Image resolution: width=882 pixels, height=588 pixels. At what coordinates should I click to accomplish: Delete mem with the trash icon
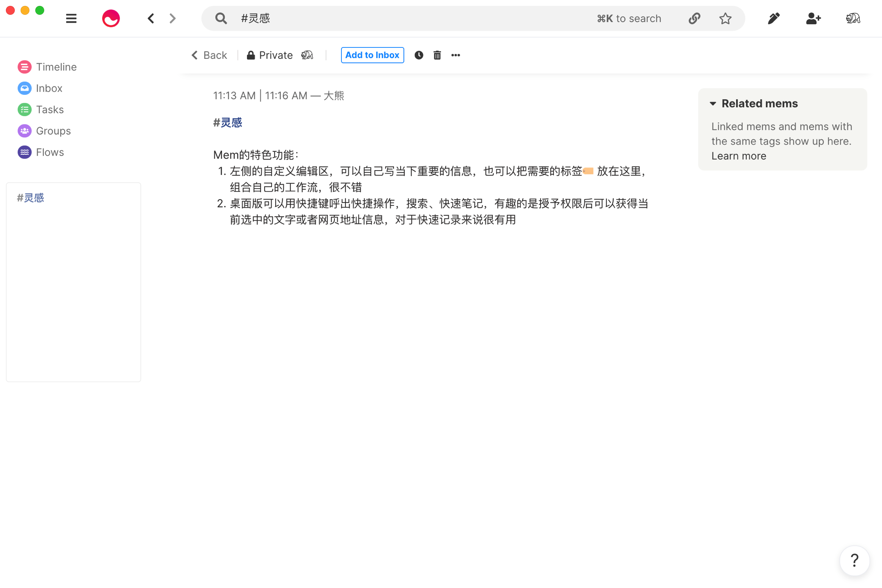coord(437,55)
